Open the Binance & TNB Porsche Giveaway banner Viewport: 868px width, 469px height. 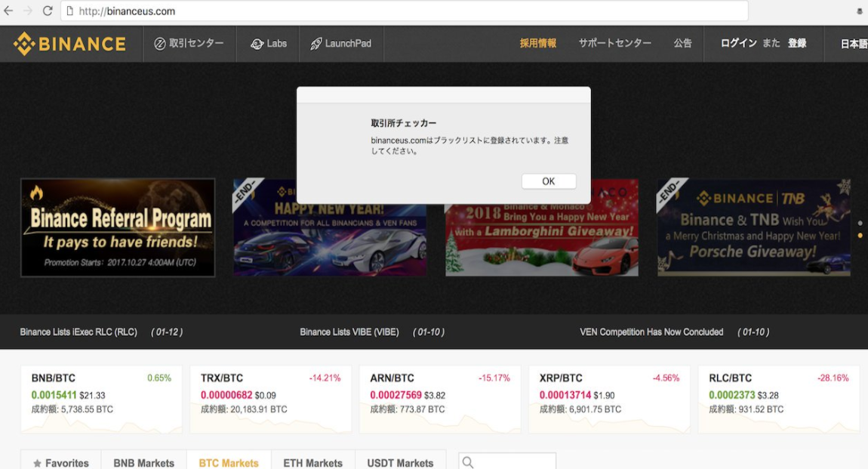[x=754, y=227]
